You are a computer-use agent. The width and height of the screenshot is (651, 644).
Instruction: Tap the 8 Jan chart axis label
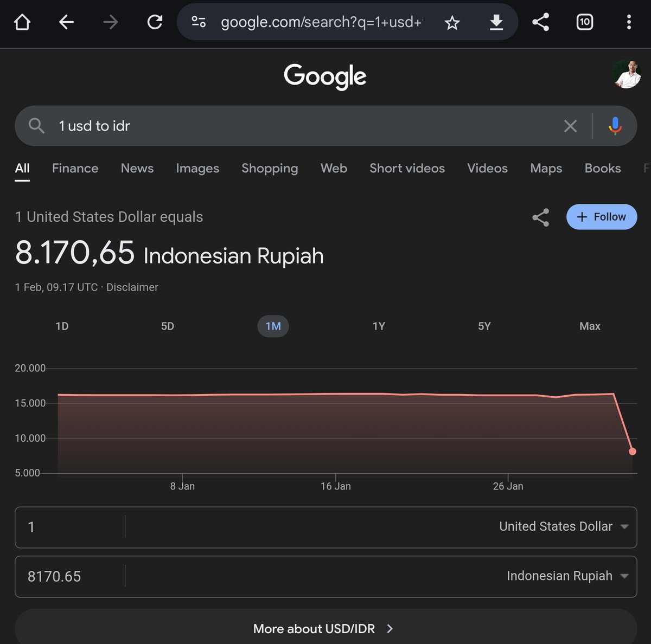(x=182, y=486)
